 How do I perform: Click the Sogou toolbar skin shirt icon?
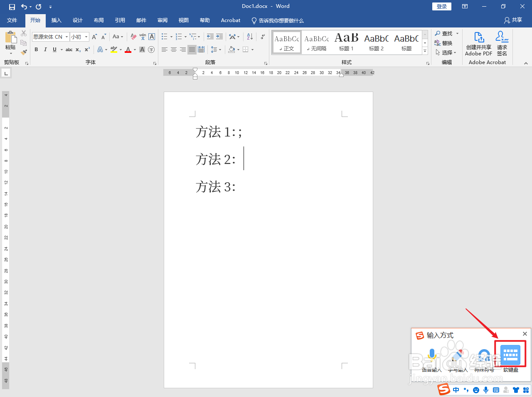pos(516,390)
